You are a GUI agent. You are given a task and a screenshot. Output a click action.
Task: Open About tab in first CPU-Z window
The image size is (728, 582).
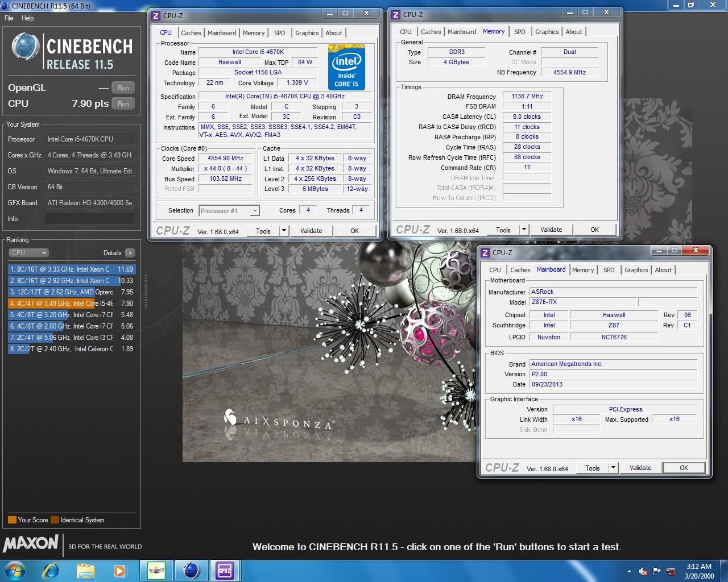pyautogui.click(x=334, y=33)
